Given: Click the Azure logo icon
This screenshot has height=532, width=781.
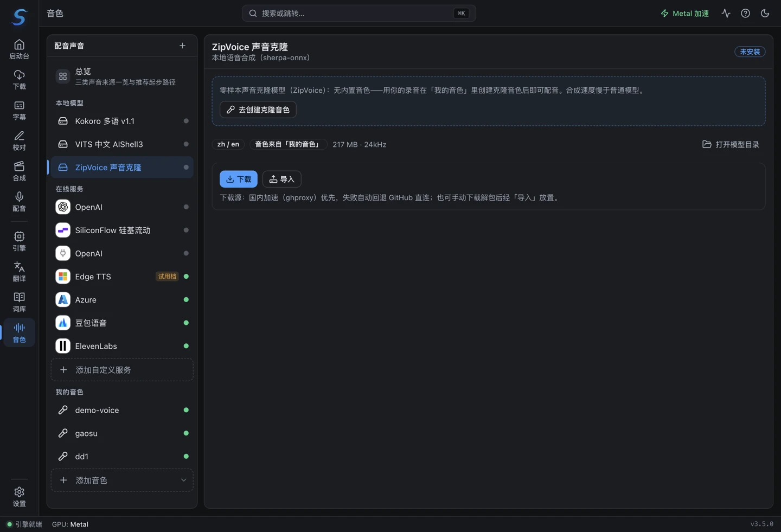Looking at the screenshot, I should [63, 300].
